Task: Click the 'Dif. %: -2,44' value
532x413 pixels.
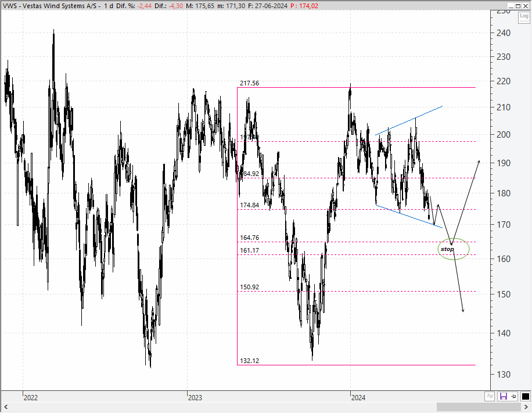Action: click(x=134, y=6)
